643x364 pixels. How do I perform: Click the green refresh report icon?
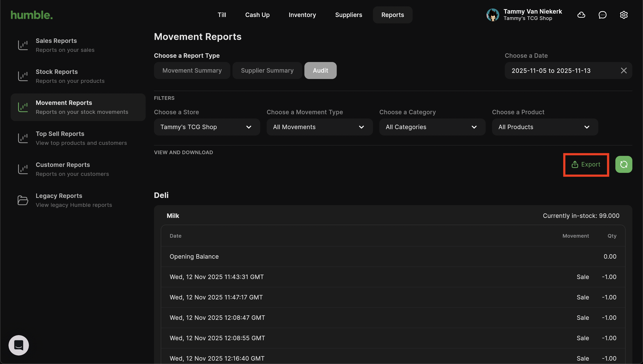623,165
